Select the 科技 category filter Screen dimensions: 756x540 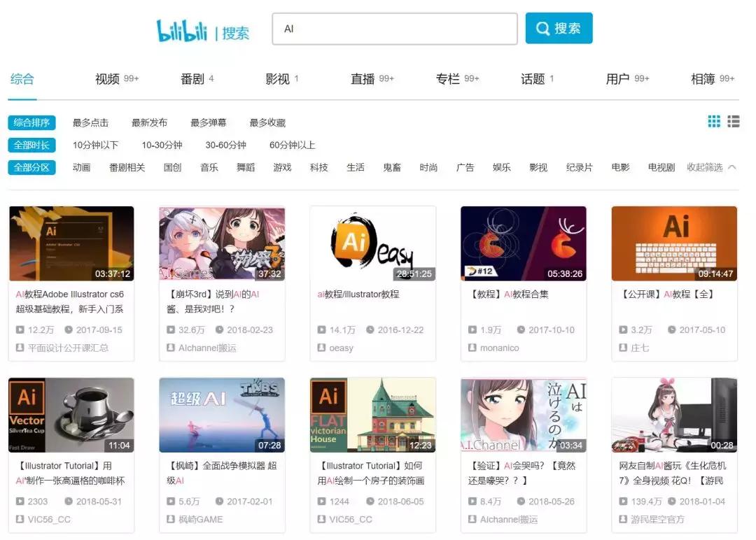pyautogui.click(x=318, y=167)
